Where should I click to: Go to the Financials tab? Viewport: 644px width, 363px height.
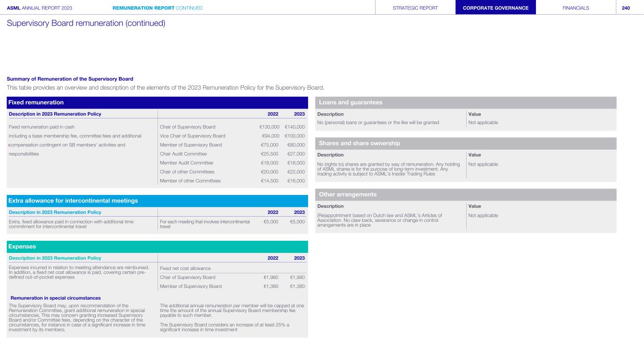click(576, 8)
